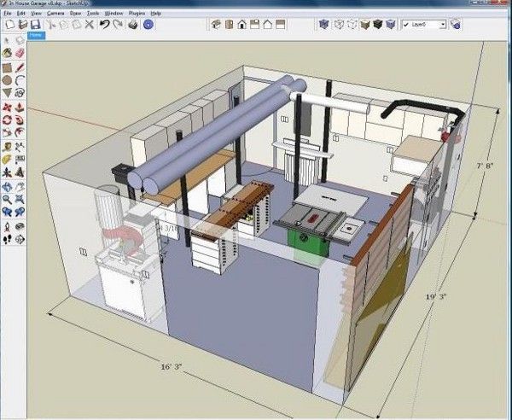
Task: Switch to Top view
Action: (229, 25)
